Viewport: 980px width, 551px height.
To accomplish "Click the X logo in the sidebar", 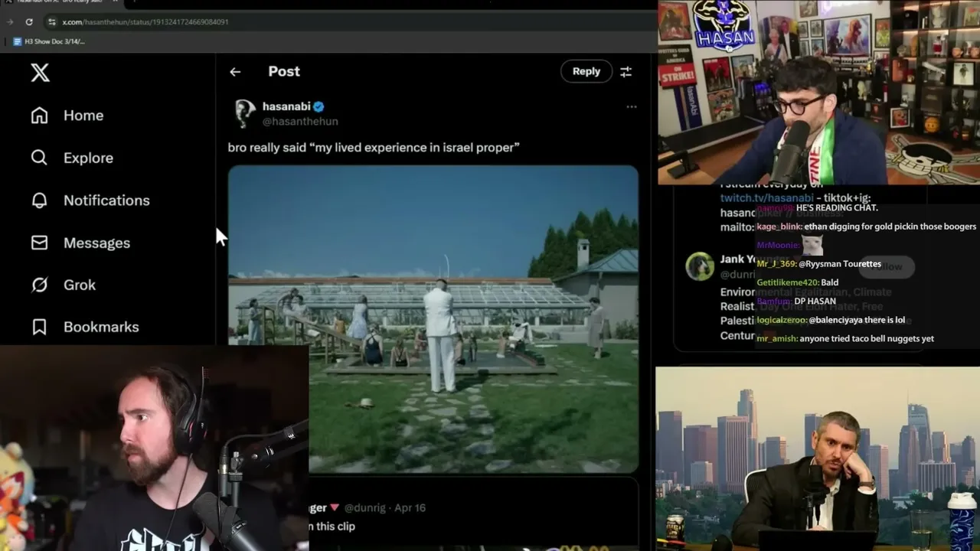I will click(x=40, y=73).
